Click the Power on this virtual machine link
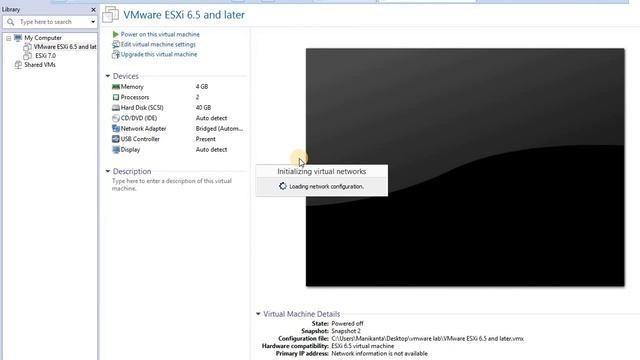This screenshot has height=360, width=640. [x=160, y=34]
